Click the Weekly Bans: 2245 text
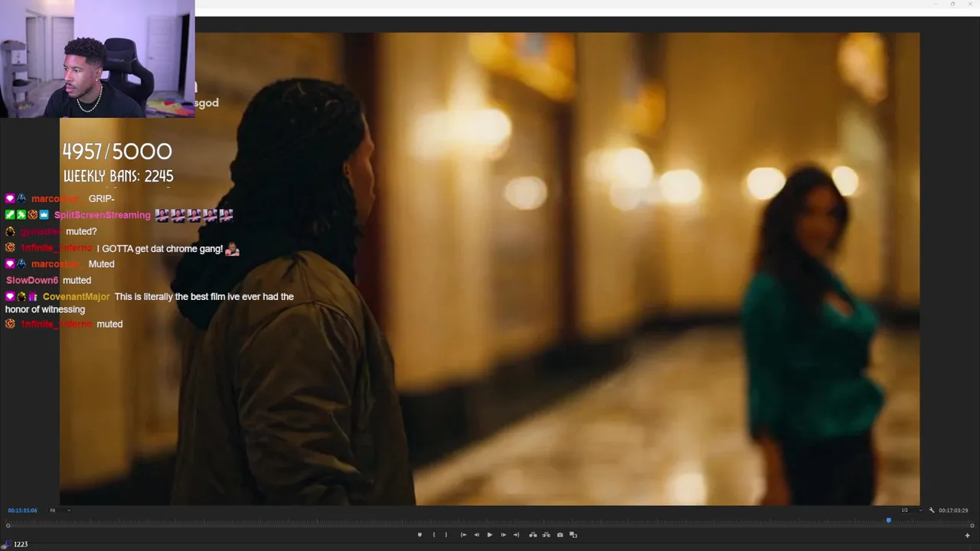The height and width of the screenshot is (551, 980). tap(118, 177)
